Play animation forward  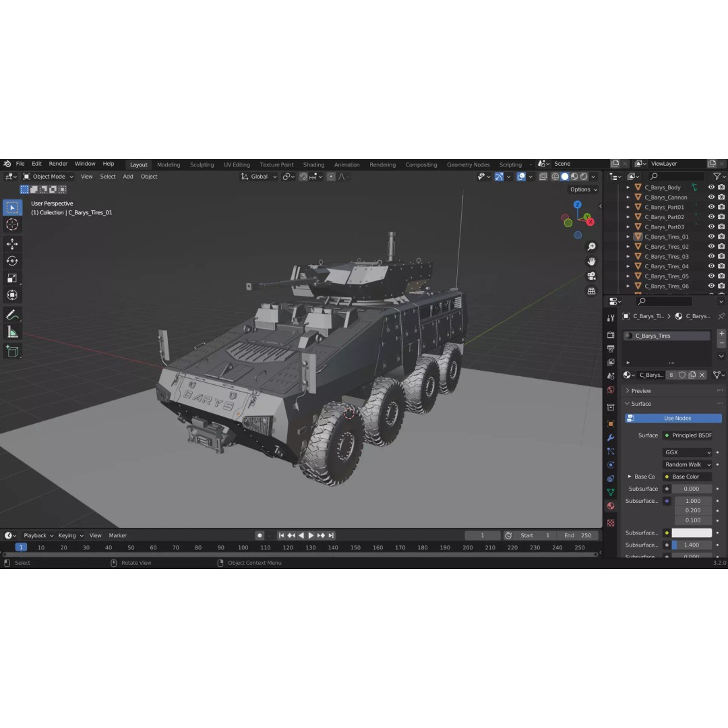(311, 535)
